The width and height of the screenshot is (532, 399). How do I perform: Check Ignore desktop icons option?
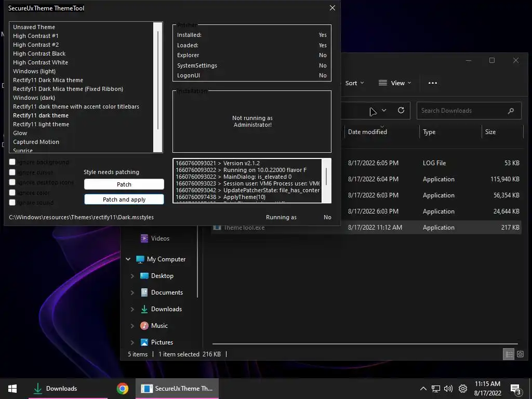click(x=12, y=182)
